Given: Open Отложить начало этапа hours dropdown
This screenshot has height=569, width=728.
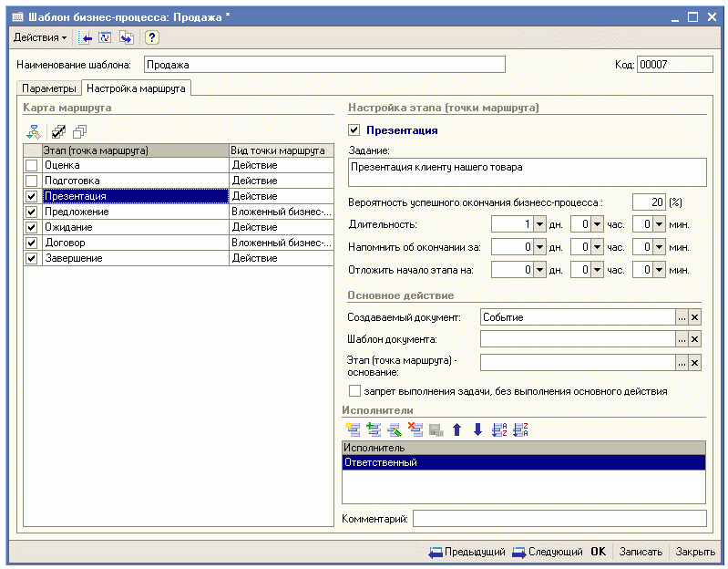Looking at the screenshot, I should pyautogui.click(x=597, y=270).
